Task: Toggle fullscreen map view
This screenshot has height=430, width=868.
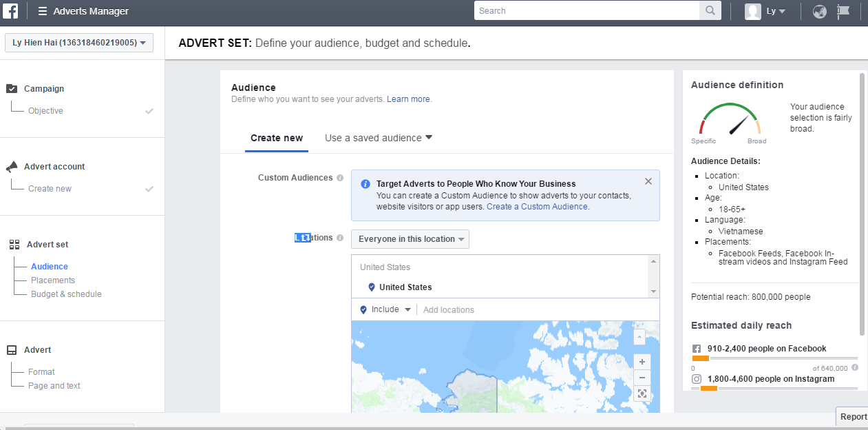Action: pyautogui.click(x=642, y=393)
